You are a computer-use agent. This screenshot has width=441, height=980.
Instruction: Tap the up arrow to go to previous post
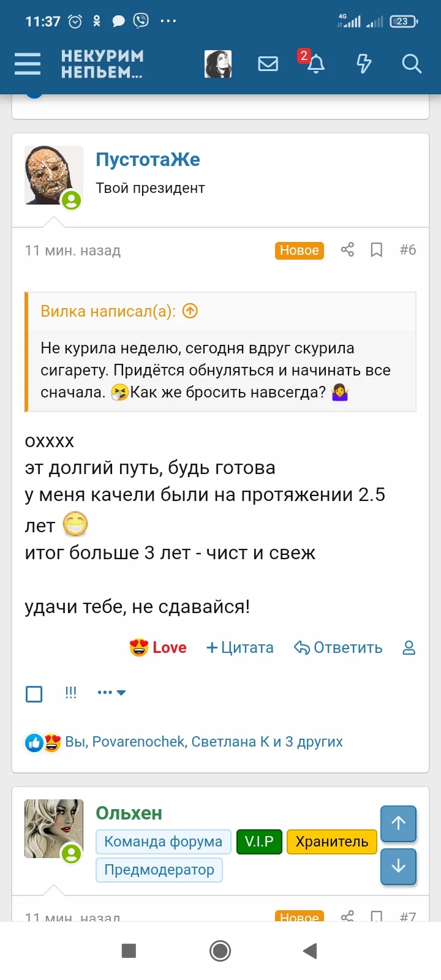[x=398, y=824]
